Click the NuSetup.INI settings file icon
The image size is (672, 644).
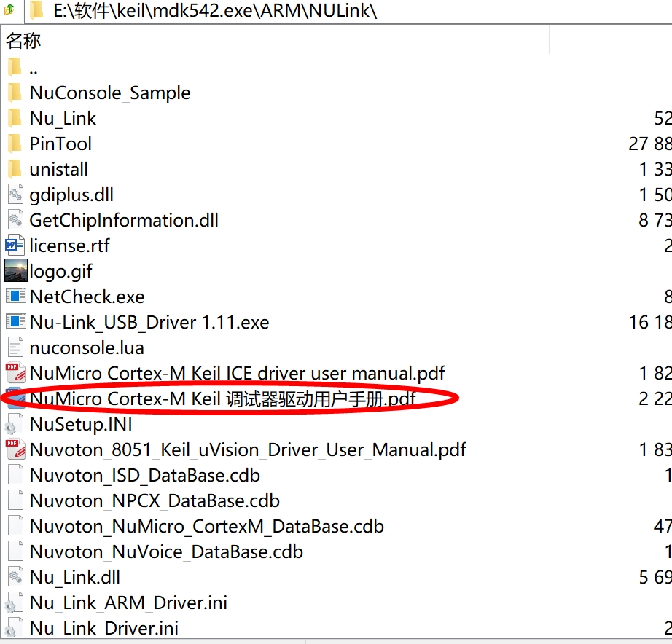coord(14,425)
